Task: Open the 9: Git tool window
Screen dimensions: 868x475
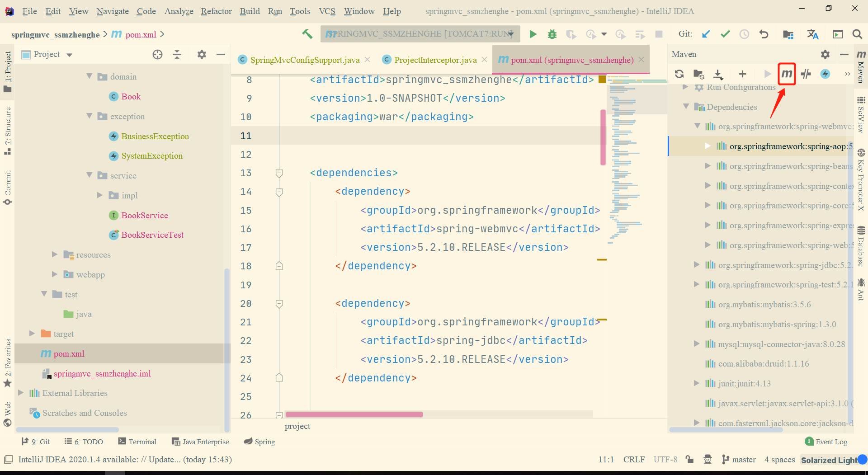Action: coord(36,442)
